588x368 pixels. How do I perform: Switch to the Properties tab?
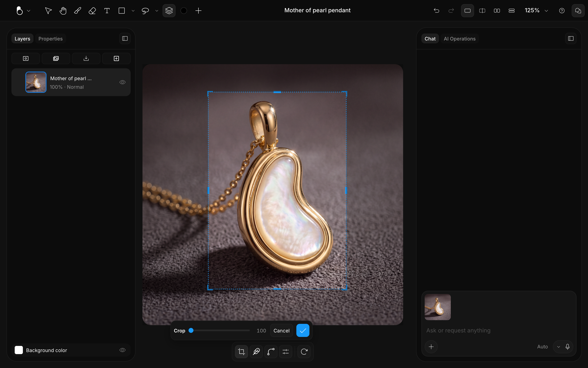(x=51, y=39)
